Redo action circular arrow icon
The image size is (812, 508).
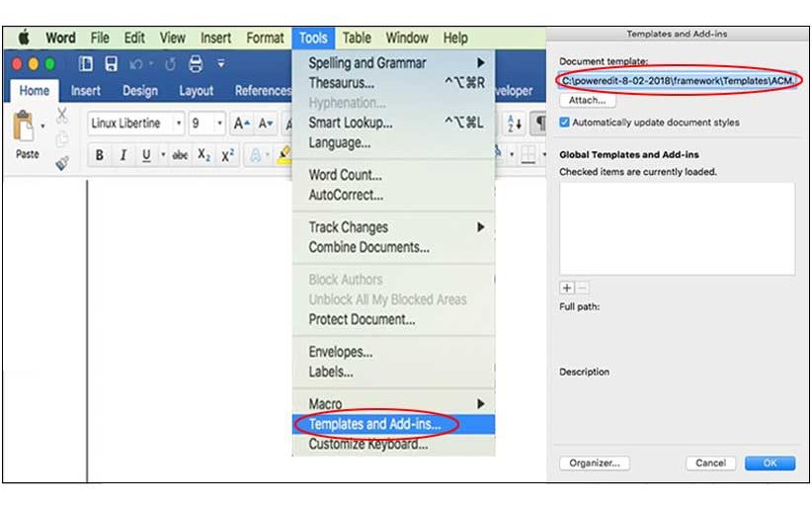(170, 64)
